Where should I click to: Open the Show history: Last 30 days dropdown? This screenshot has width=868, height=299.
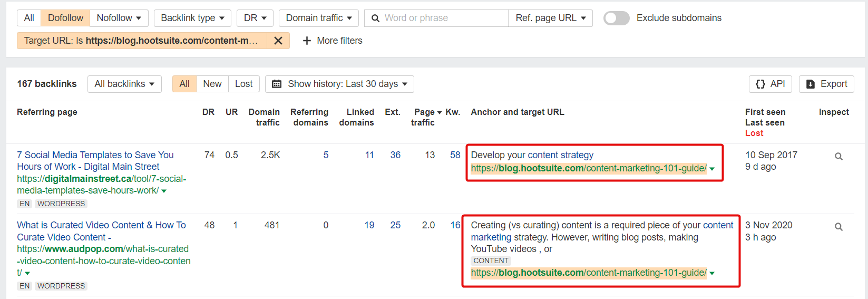(x=339, y=84)
